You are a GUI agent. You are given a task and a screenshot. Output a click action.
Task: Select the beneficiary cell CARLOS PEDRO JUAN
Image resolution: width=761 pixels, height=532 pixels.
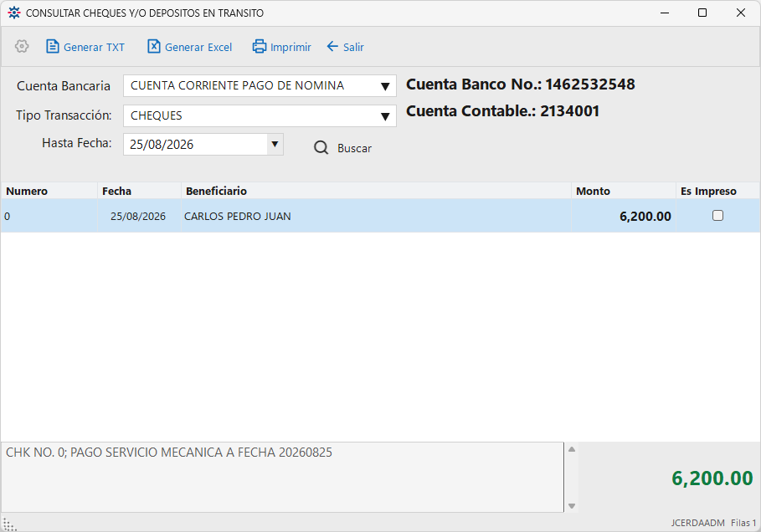coord(376,216)
